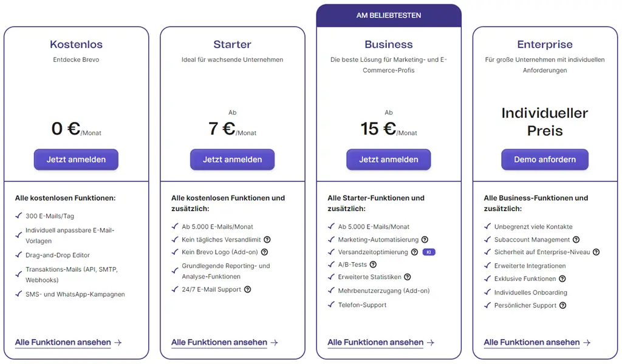The image size is (622, 364).
Task: Click help icon next to Sicherheit auf Enterprise-Niveau
Action: [596, 252]
